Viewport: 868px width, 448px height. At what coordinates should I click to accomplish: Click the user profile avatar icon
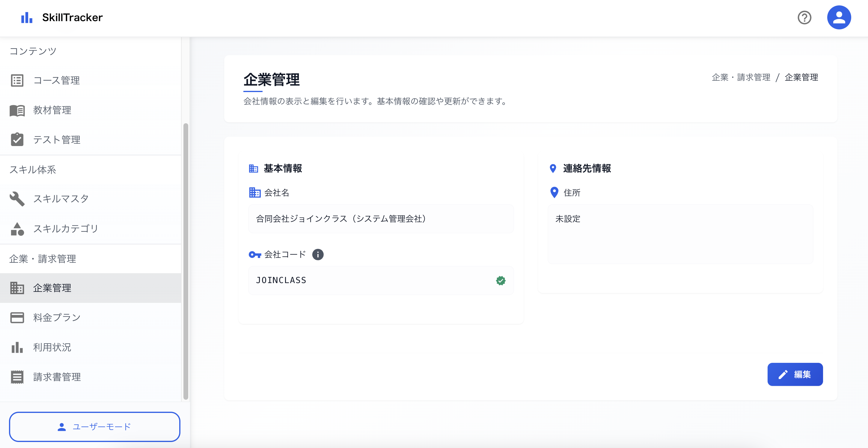(839, 17)
